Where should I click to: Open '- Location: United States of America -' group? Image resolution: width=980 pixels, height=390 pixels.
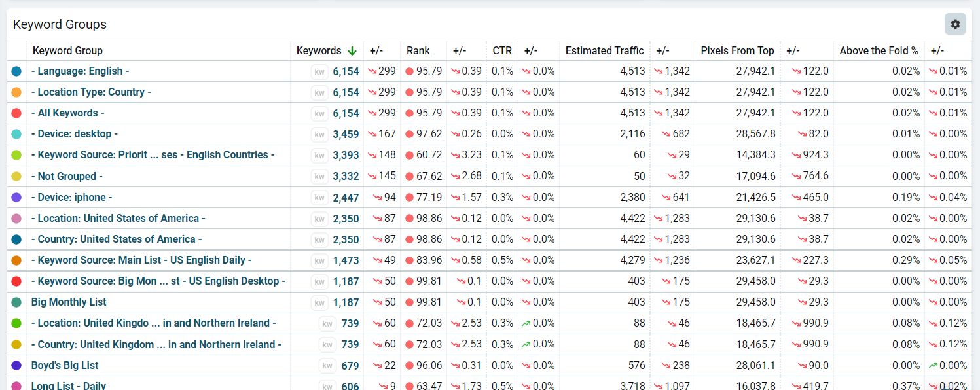click(x=118, y=218)
